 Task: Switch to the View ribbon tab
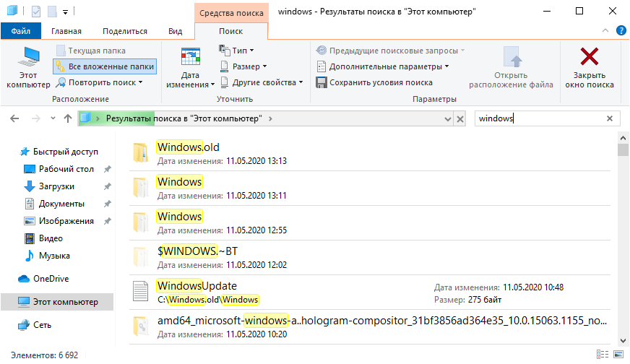click(175, 31)
